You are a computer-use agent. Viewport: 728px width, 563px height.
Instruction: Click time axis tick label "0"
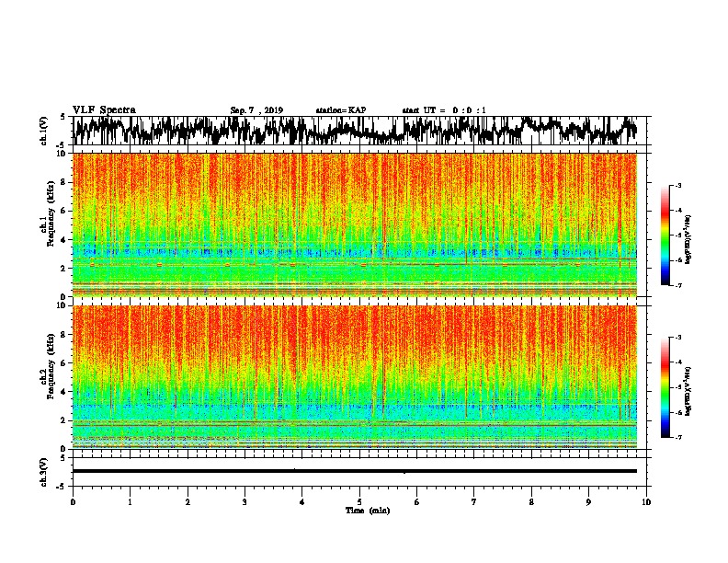click(73, 502)
